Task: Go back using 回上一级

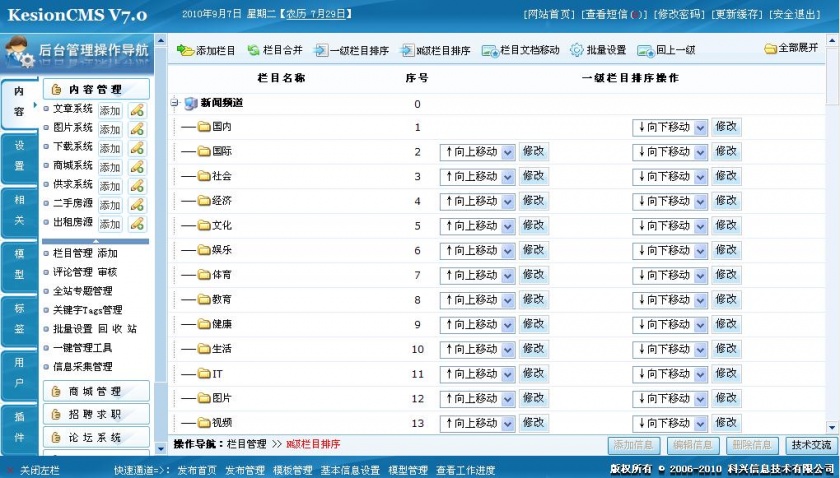Action: pos(666,50)
